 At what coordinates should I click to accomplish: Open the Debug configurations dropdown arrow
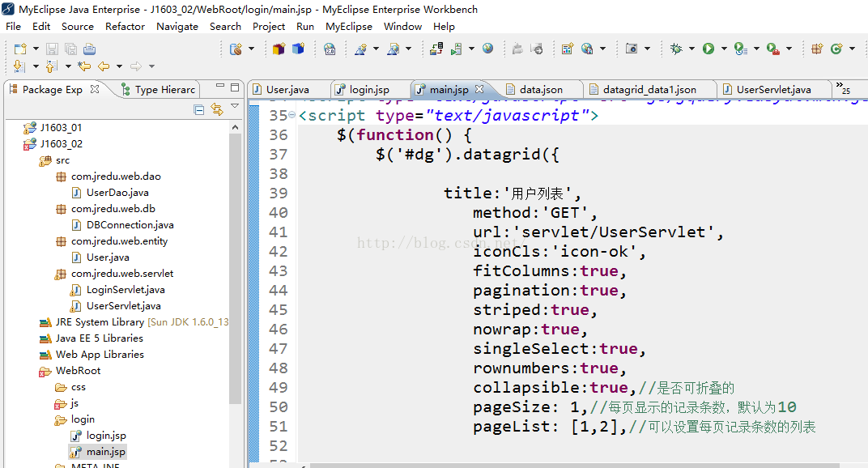click(691, 49)
